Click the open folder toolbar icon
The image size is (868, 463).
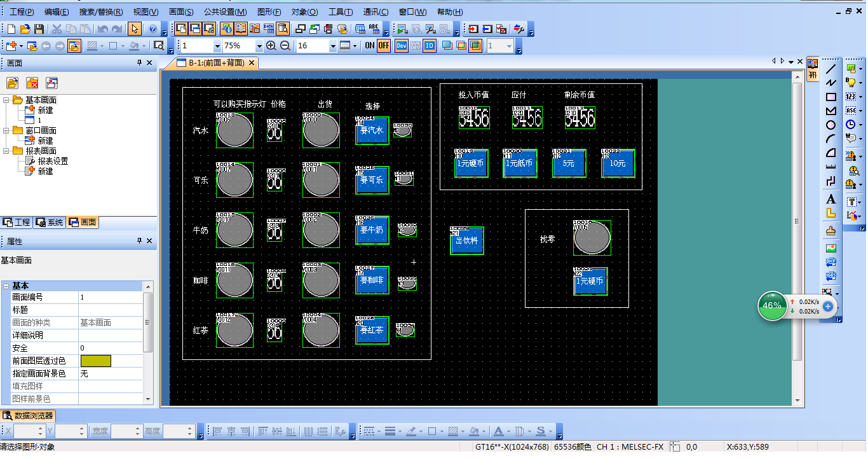point(25,29)
